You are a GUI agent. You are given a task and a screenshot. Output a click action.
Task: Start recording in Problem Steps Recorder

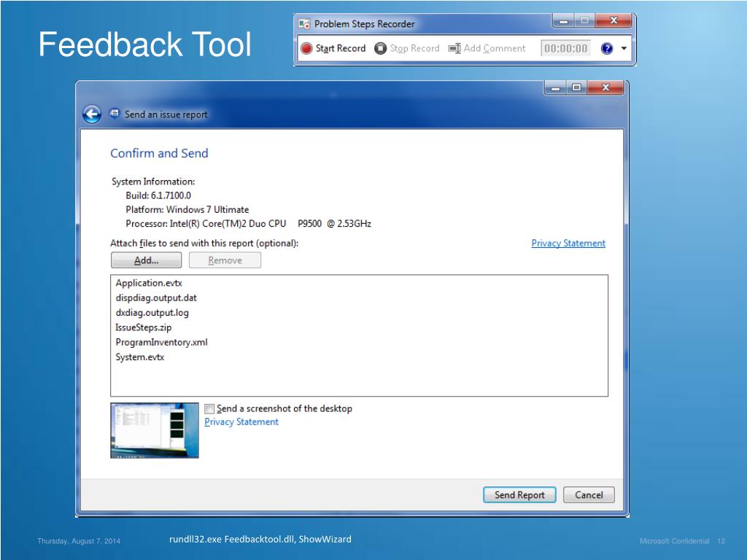333,49
